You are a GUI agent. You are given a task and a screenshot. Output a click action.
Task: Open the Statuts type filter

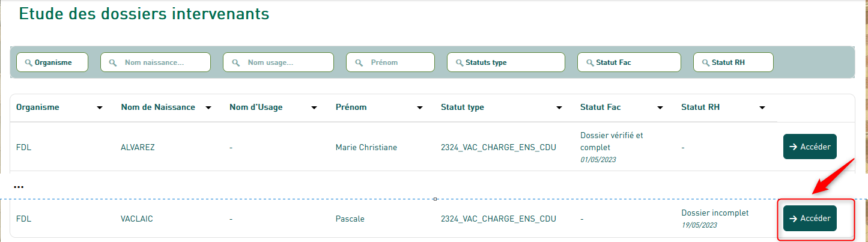(506, 62)
